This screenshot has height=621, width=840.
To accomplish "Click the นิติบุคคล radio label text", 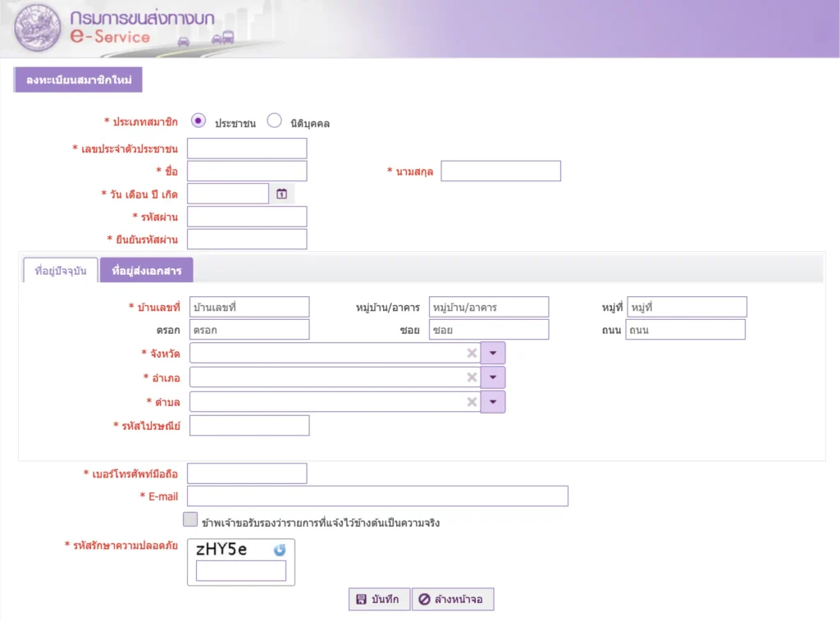I will click(x=310, y=123).
